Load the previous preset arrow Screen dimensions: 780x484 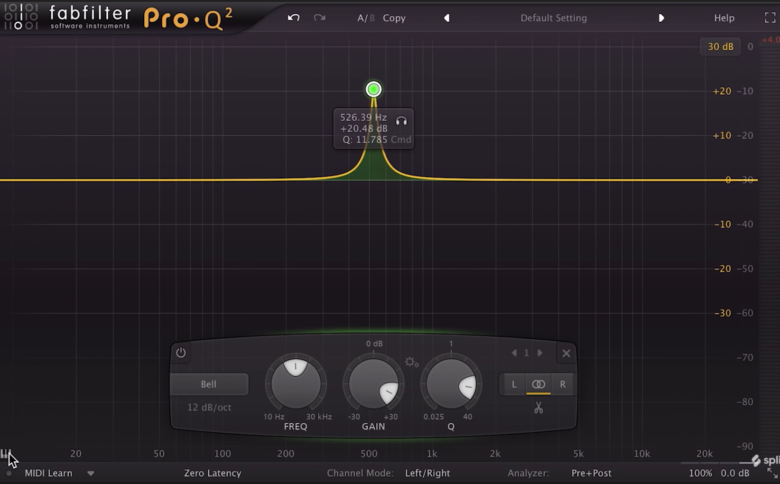(446, 18)
